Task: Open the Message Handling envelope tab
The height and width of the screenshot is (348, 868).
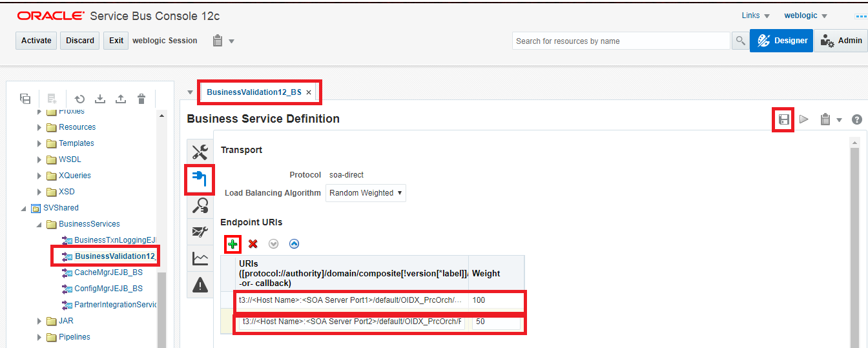Action: [x=200, y=232]
